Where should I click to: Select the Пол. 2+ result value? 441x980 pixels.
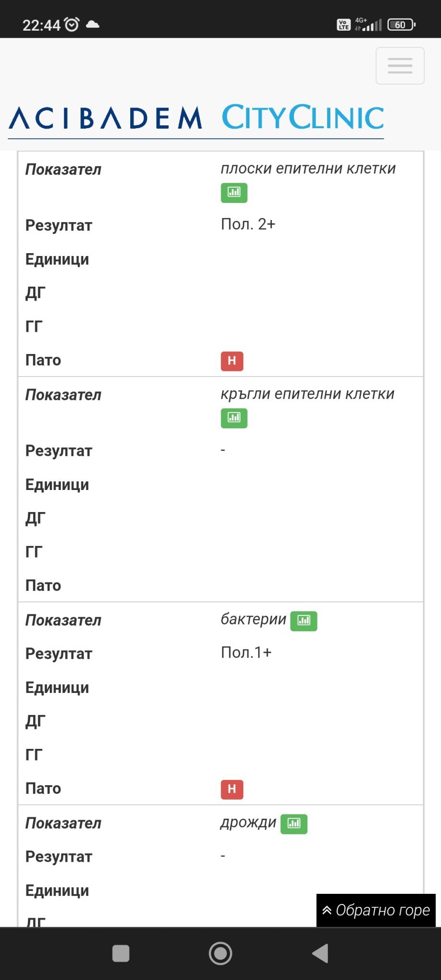[248, 224]
